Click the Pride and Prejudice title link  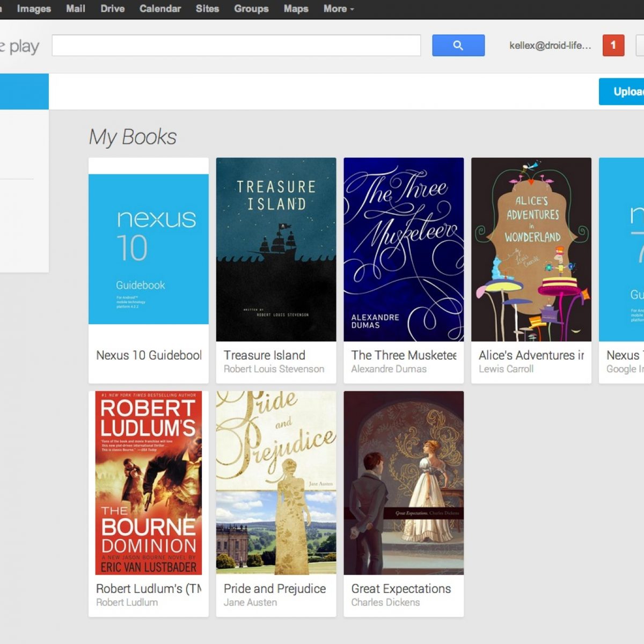tap(275, 589)
